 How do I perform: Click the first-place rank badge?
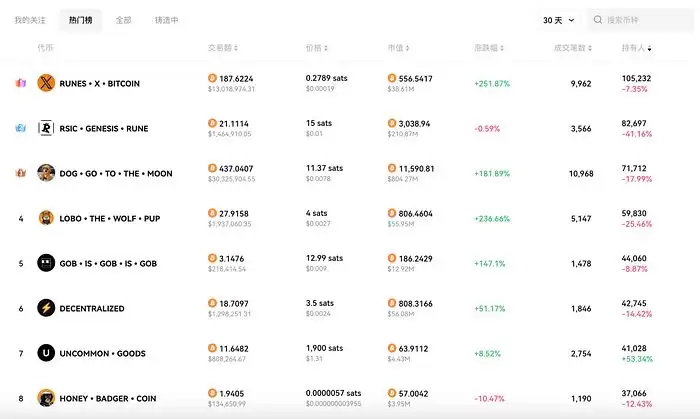tap(20, 83)
